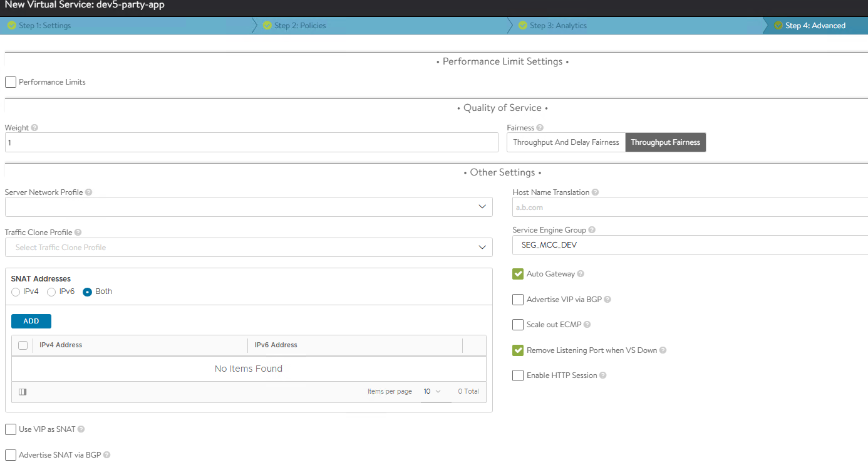Switch to Step 3: Analytics tab
Viewport: 868px width, 467px height.
pyautogui.click(x=558, y=26)
